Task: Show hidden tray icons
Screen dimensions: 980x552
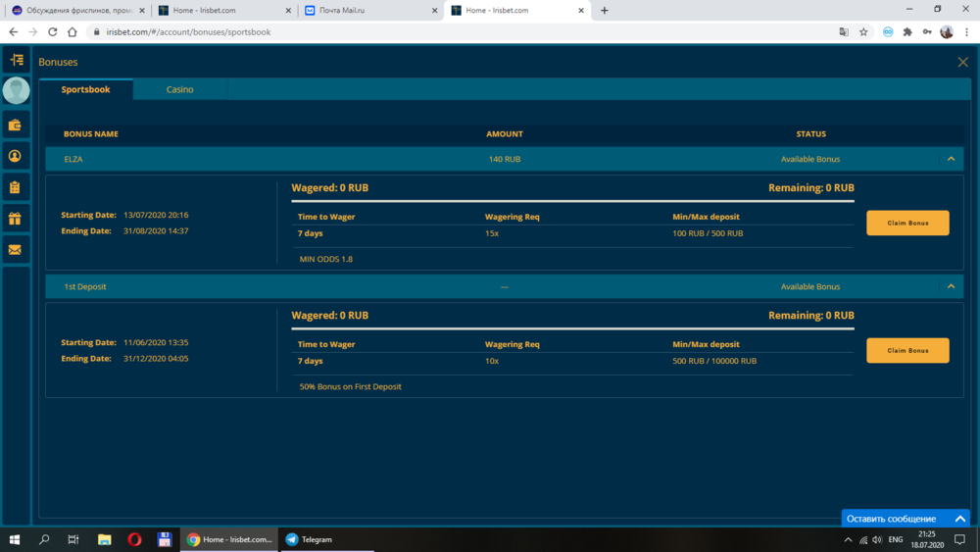Action: (848, 539)
